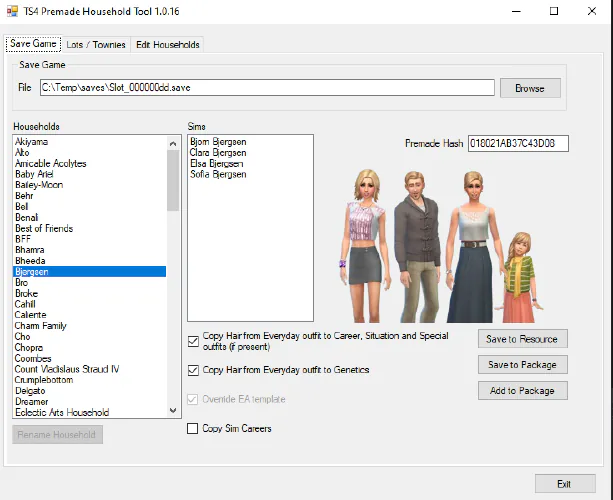Select the Caliente household
Screen dimensions: 613x500
tap(31, 315)
